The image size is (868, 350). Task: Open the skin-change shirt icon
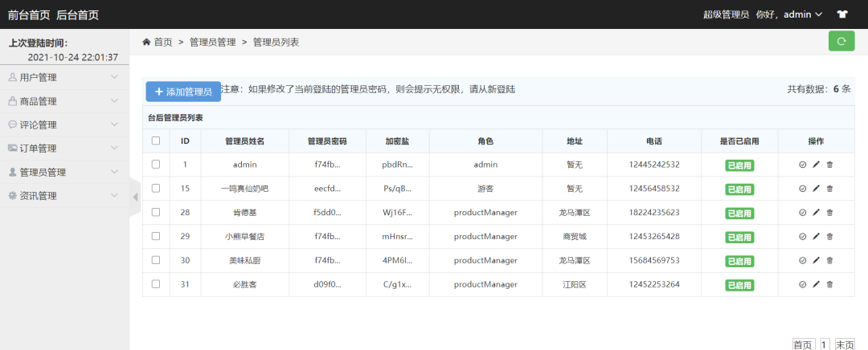coord(842,14)
